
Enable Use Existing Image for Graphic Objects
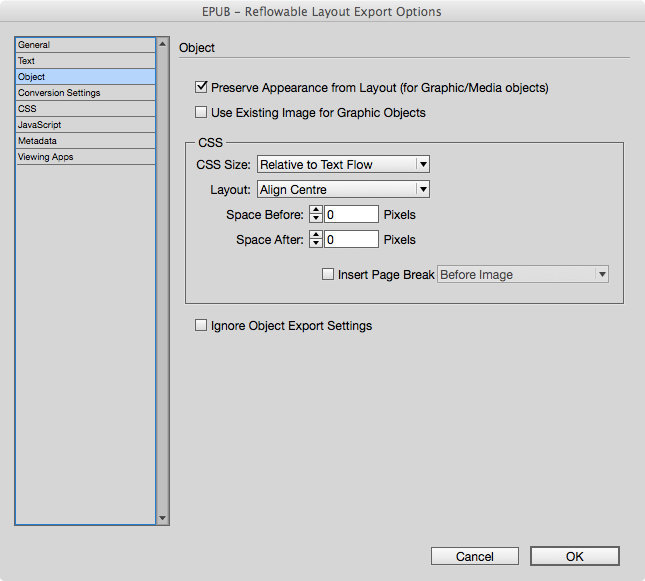pos(201,113)
